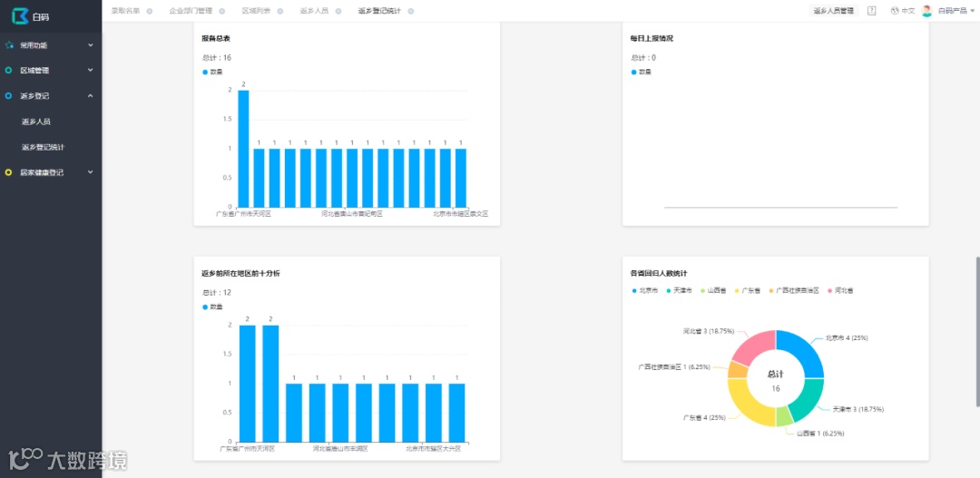Switch to the 返乡人员 tab
Image resolution: width=980 pixels, height=478 pixels.
[x=314, y=11]
